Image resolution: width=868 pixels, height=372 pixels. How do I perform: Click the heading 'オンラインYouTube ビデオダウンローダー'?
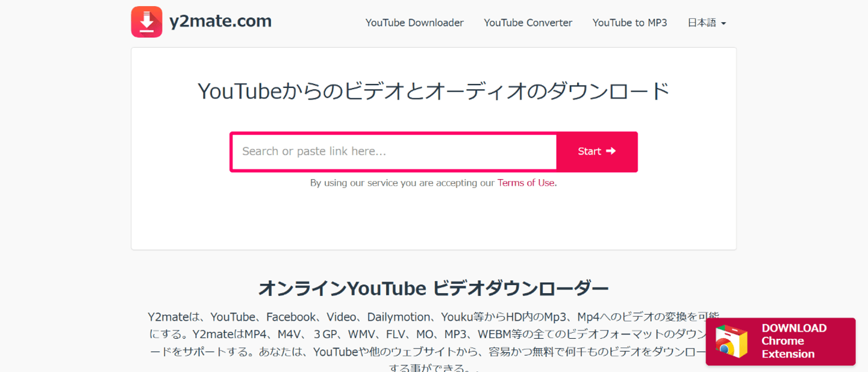[x=434, y=289]
